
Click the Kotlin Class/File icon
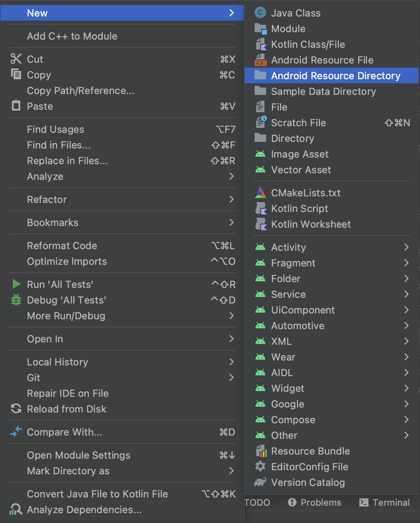point(261,44)
